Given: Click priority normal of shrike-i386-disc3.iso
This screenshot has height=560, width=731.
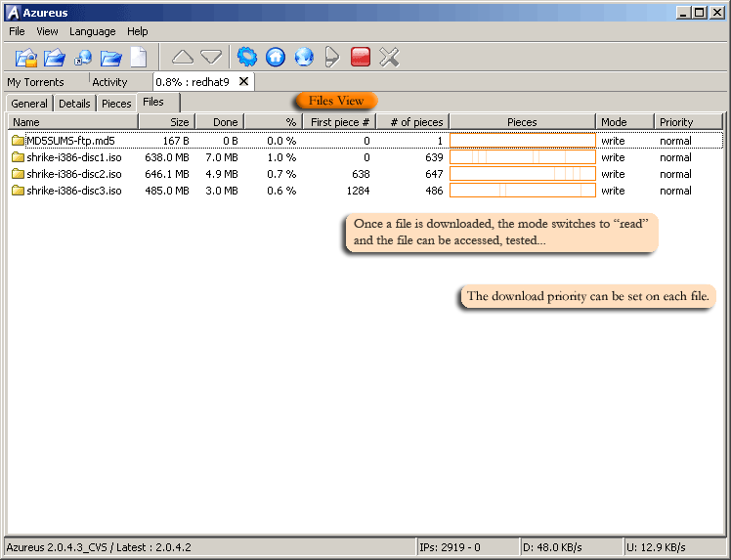Looking at the screenshot, I should [x=675, y=191].
